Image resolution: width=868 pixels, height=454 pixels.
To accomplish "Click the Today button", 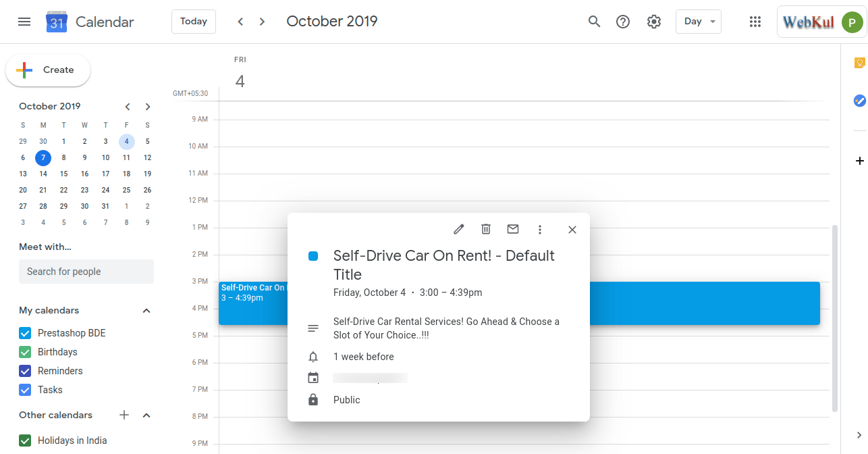I will pyautogui.click(x=194, y=22).
